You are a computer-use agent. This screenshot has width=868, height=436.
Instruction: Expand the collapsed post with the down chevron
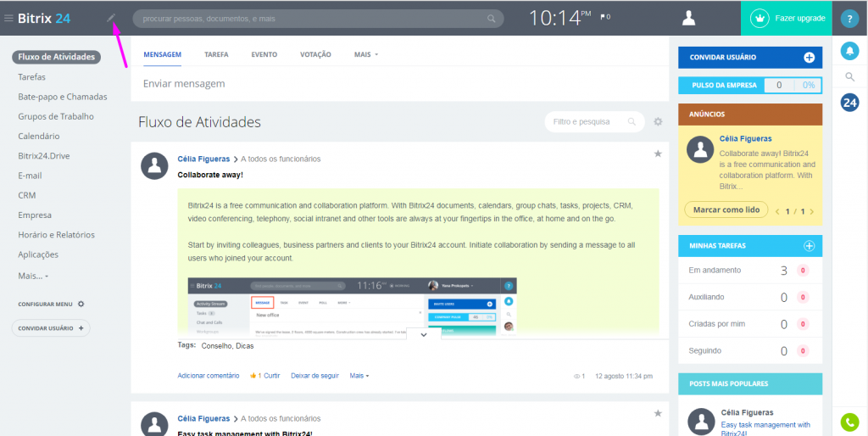(424, 334)
